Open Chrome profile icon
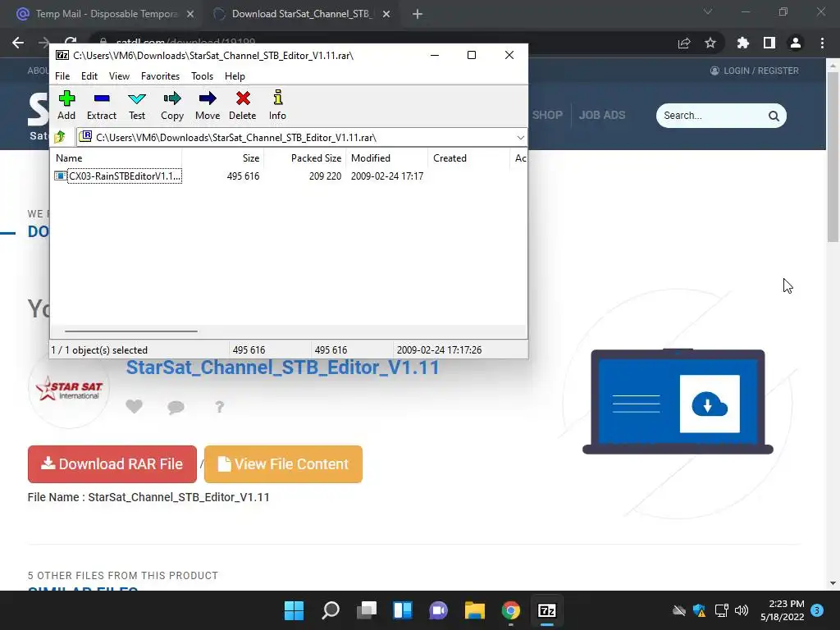This screenshot has width=840, height=630. tap(796, 43)
